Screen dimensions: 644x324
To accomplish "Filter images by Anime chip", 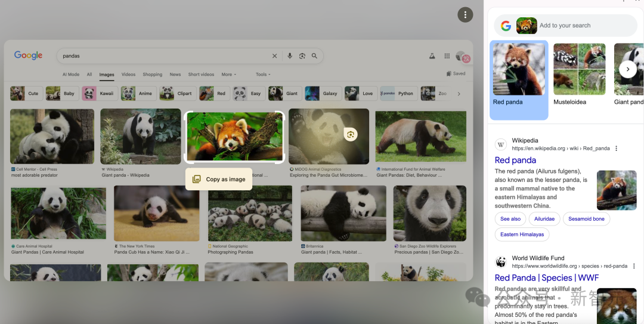I will 138,93.
